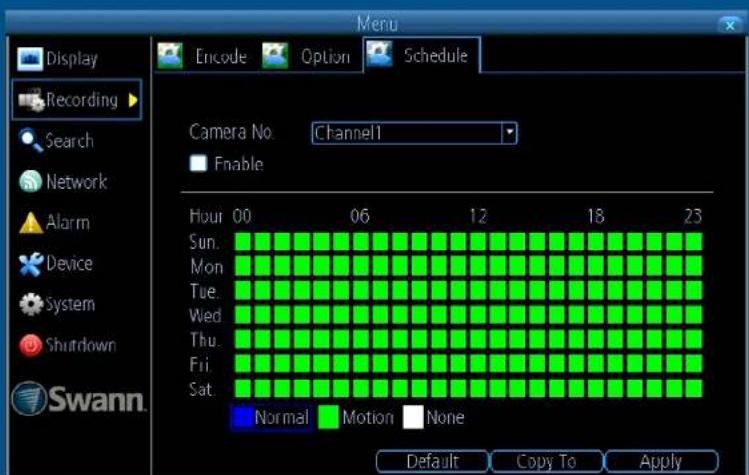Viewport: 749px width, 475px height.
Task: Toggle Tuesday hour 12 schedule cell
Action: 478,290
